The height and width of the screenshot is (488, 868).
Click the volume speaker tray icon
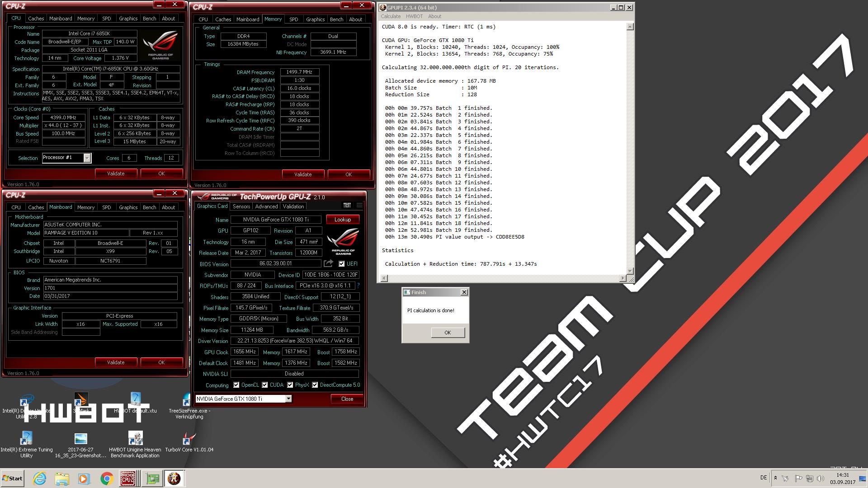(821, 479)
